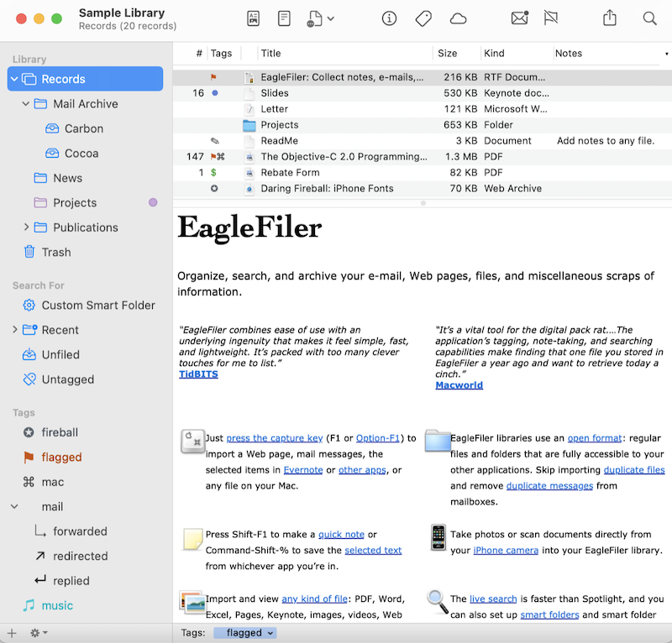672x643 pixels.
Task: Open the Share toolbar icon
Action: tap(610, 18)
